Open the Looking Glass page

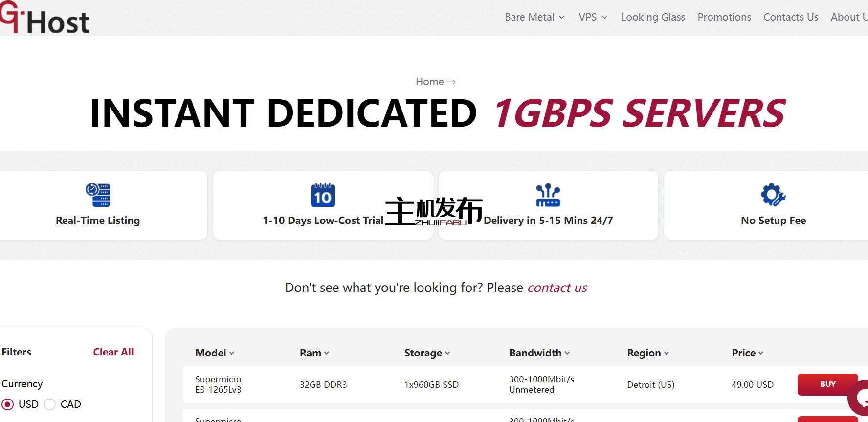tap(653, 17)
